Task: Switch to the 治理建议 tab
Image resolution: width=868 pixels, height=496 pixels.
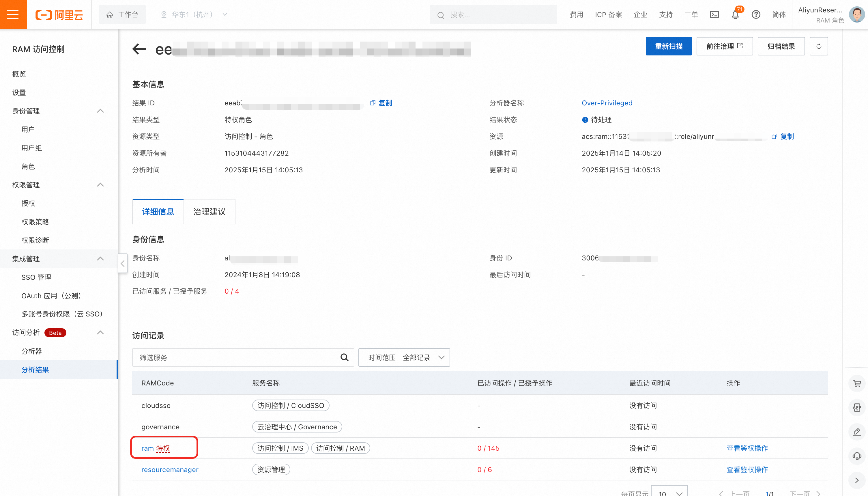Action: [209, 212]
